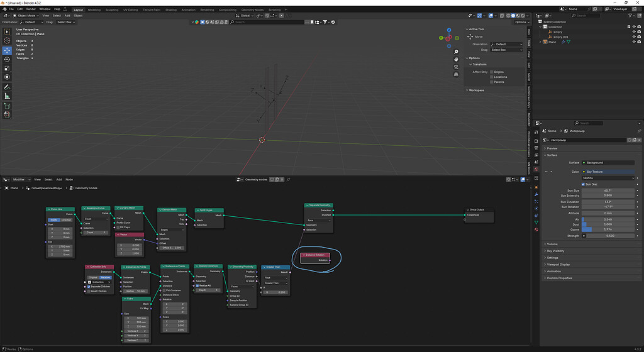Hide the Empty.001 object in outliner

pos(634,37)
